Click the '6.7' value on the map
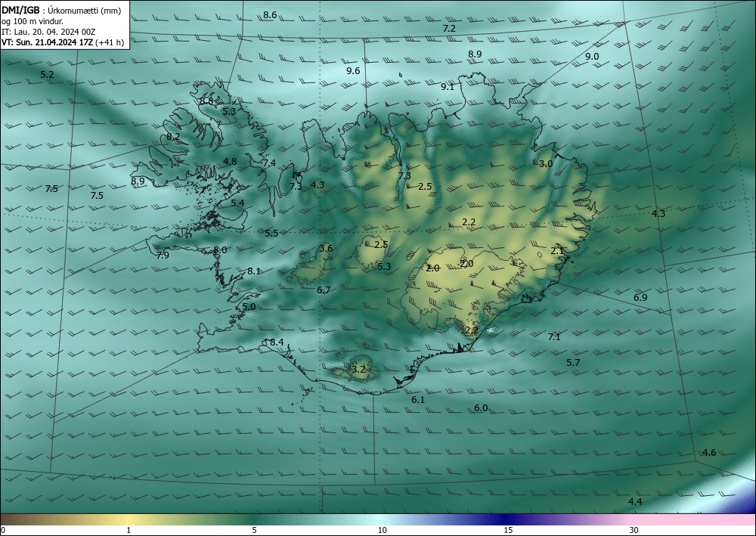This screenshot has width=756, height=536. point(324,290)
